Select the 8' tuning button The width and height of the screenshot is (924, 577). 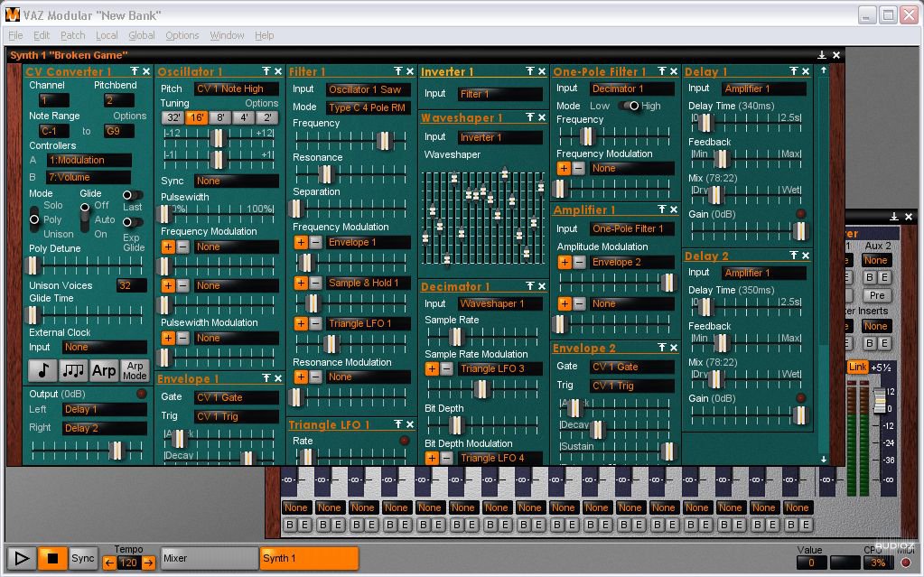(x=220, y=117)
